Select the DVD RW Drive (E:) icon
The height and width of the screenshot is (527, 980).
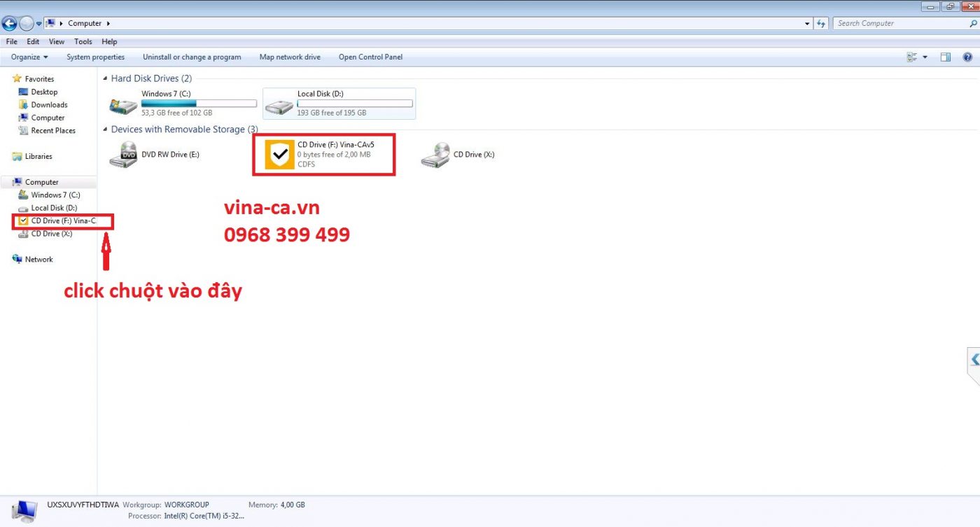[123, 155]
